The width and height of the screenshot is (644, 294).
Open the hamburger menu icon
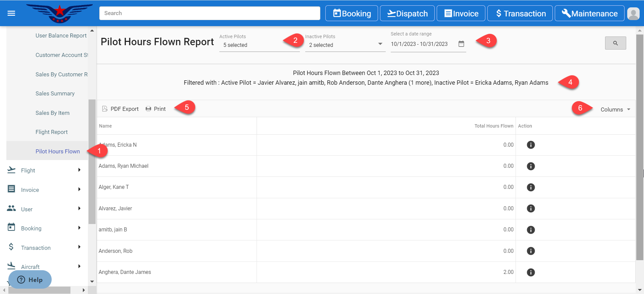[11, 13]
